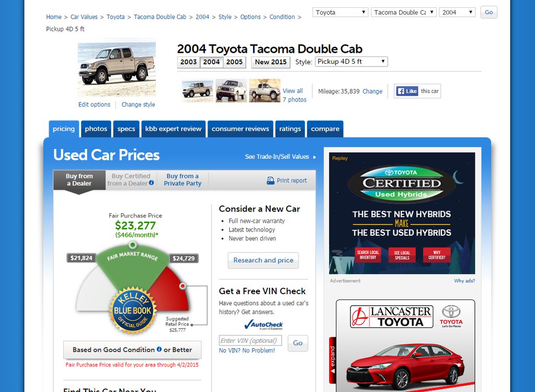The height and width of the screenshot is (392, 535).
Task: Click the 2005 model year button
Action: pos(235,62)
